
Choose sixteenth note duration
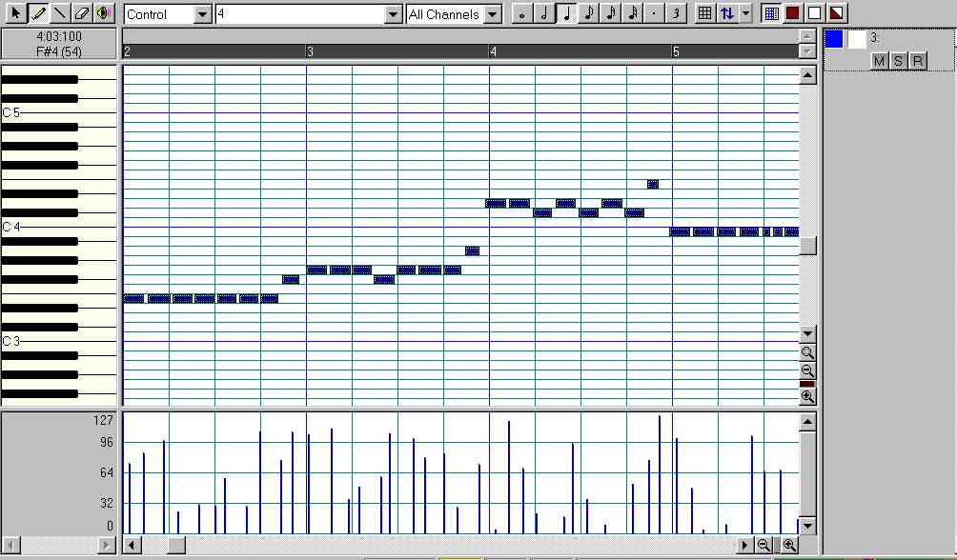610,13
